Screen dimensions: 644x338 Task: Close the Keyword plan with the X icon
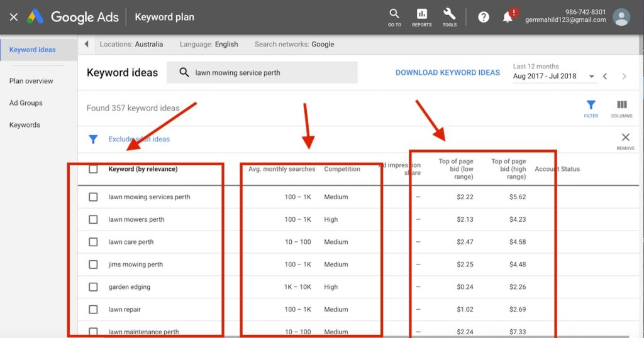(x=14, y=17)
